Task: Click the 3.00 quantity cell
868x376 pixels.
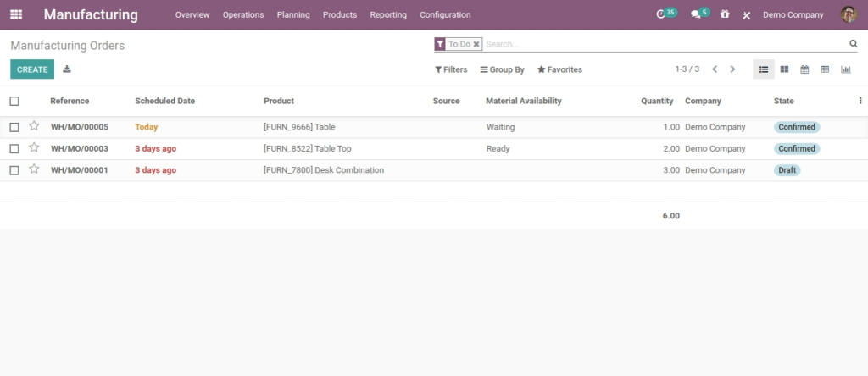Action: pyautogui.click(x=671, y=170)
